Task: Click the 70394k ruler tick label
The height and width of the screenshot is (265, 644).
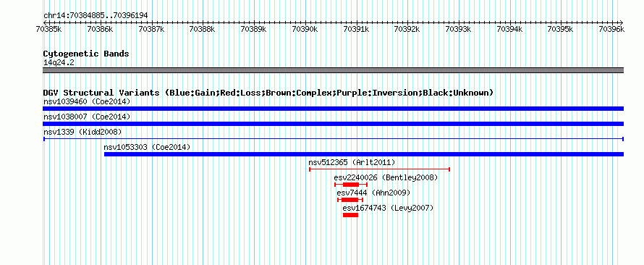Action: tap(509, 29)
